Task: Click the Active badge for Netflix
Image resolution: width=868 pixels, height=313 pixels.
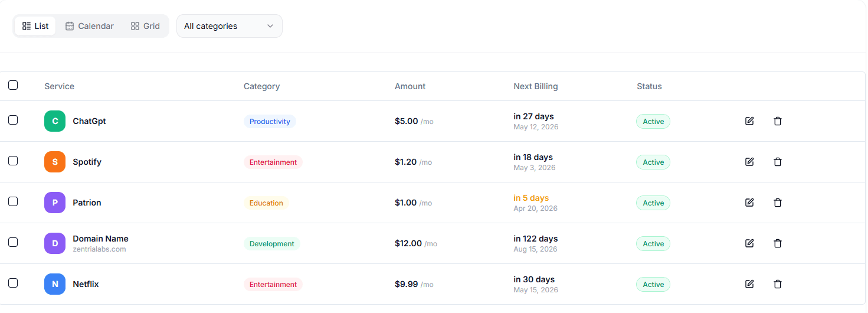Action: 653,285
